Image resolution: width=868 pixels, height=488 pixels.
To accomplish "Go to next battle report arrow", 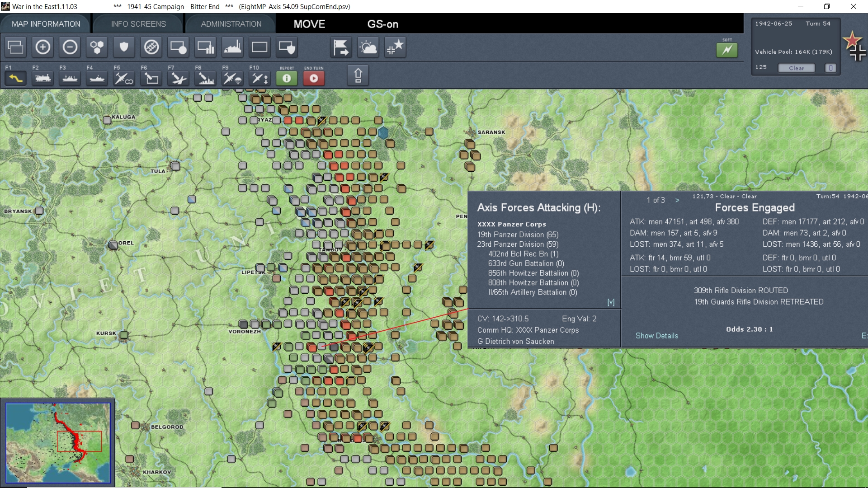I will pyautogui.click(x=677, y=200).
